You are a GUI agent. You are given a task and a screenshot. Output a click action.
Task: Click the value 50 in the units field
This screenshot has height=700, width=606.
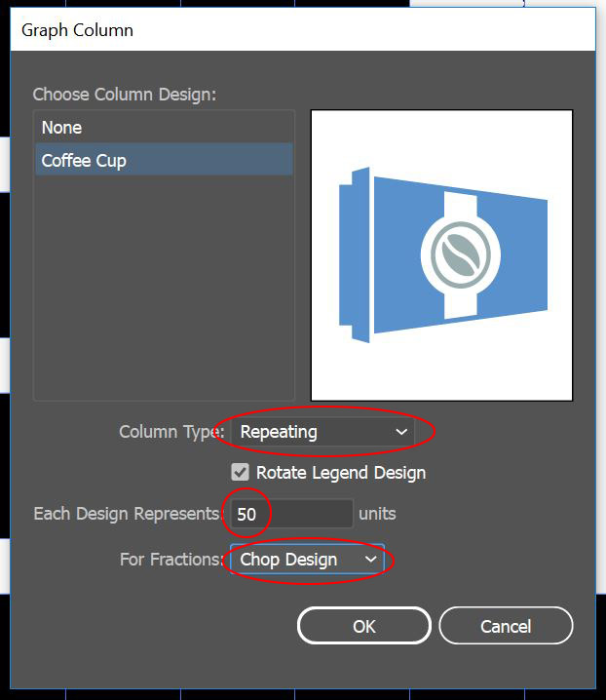pos(246,514)
